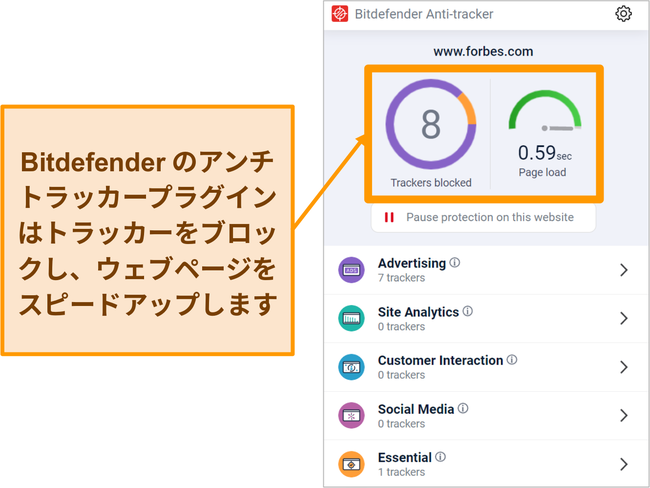Click the page load speed gauge
This screenshot has width=650, height=488.
pos(545,111)
